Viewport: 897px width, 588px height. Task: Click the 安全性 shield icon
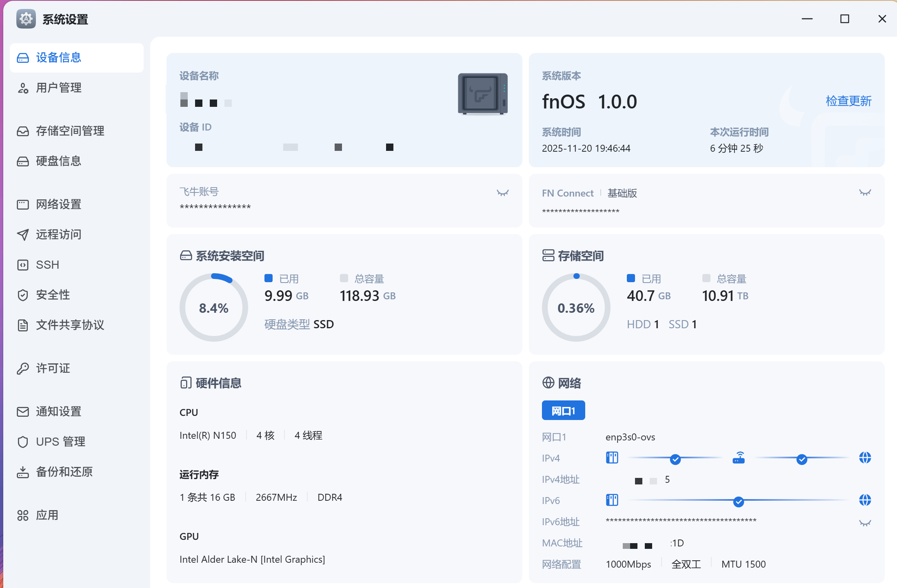[x=23, y=295]
